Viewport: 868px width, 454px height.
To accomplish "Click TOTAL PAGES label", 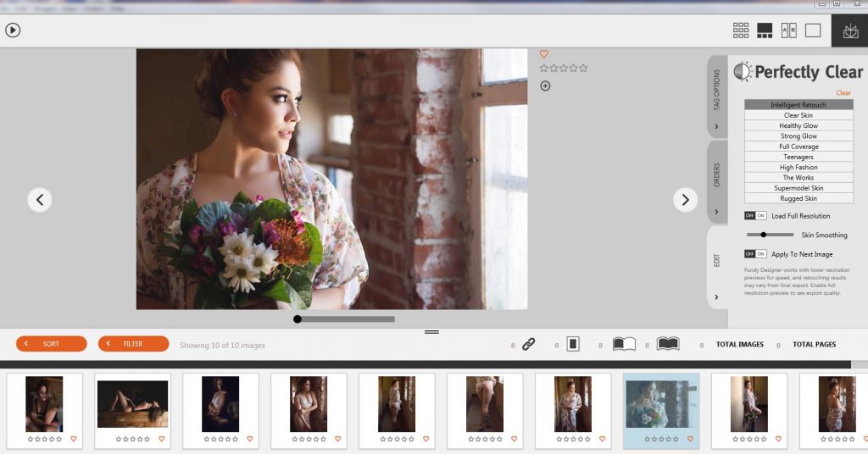I will (x=815, y=344).
